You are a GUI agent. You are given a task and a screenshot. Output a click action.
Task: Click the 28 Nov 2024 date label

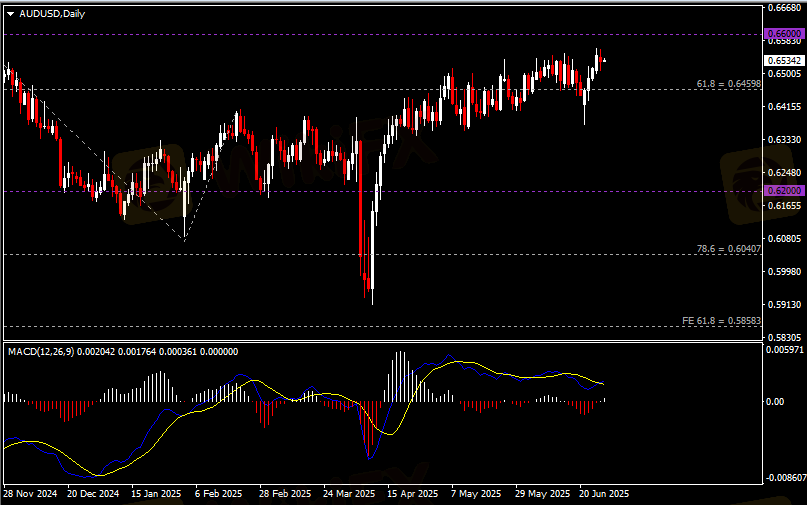point(33,494)
